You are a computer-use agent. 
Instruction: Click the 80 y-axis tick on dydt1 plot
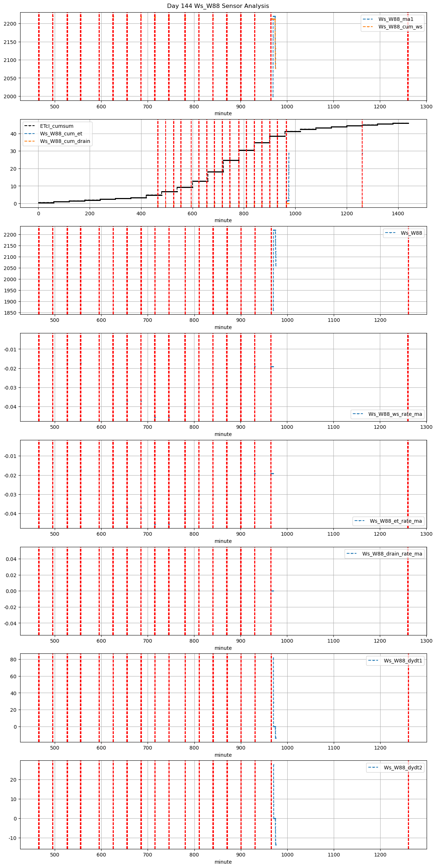point(14,659)
